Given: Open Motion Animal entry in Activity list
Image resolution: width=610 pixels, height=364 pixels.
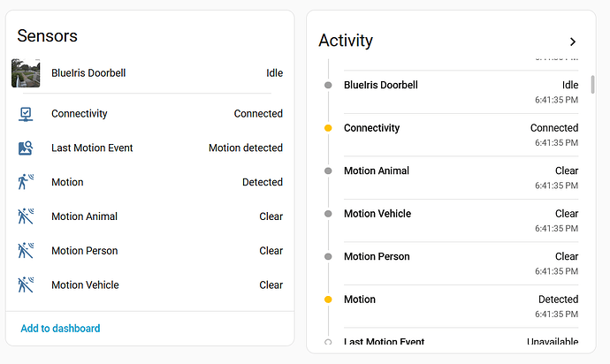Looking at the screenshot, I should 461,178.
